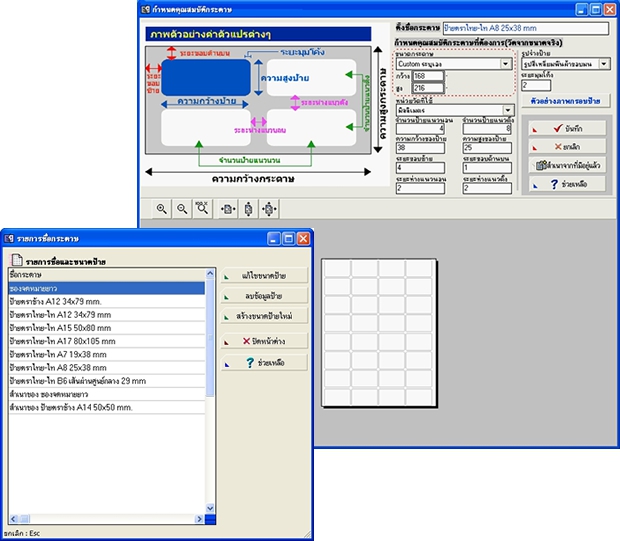
Task: Click the paper list scroll up arrow
Action: (x=210, y=273)
